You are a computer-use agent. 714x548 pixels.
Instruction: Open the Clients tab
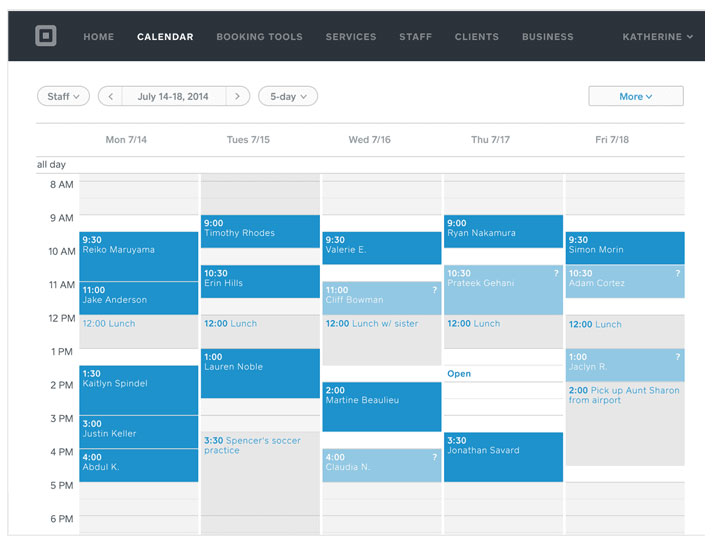[477, 37]
